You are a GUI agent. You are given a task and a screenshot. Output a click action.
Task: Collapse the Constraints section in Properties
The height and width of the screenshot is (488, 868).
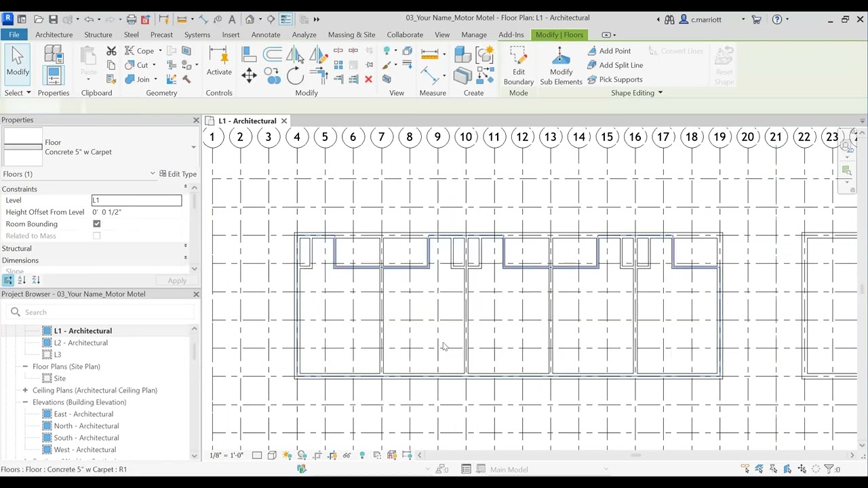pos(185,188)
